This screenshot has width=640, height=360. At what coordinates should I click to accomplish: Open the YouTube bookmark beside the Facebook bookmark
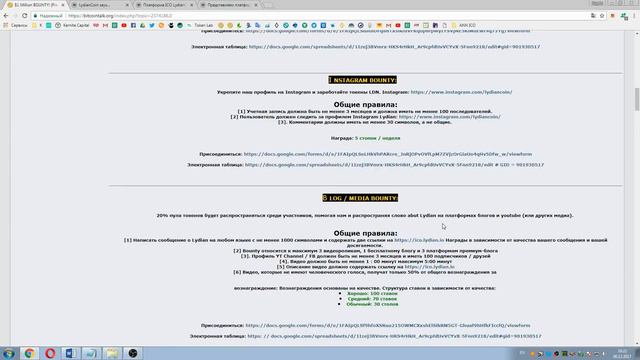[x=124, y=25]
